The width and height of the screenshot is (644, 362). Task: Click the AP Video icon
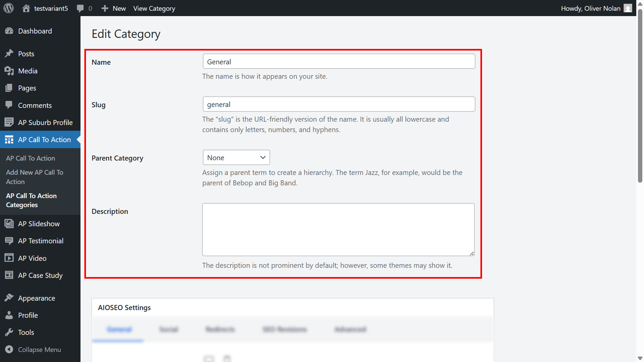(x=9, y=258)
